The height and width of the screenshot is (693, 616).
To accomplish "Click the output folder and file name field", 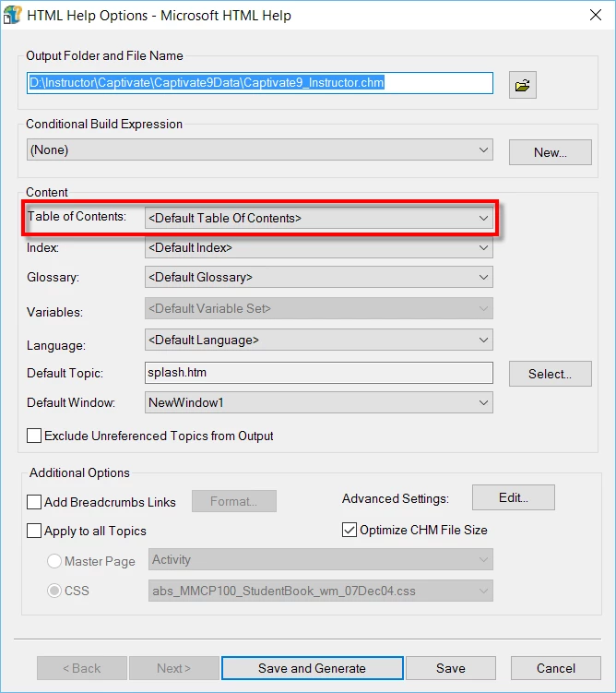I will tap(260, 83).
